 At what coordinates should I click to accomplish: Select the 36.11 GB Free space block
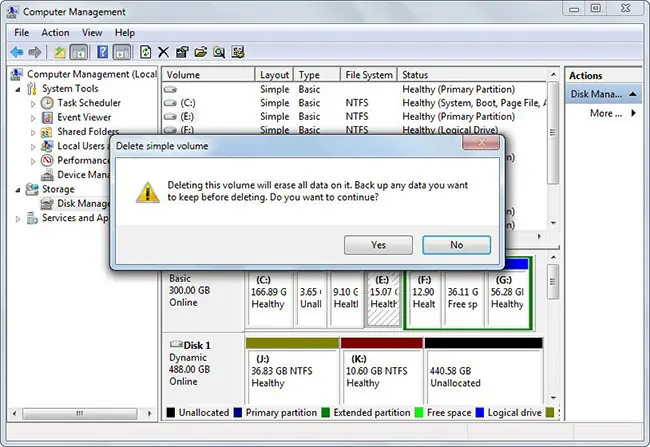pyautogui.click(x=463, y=299)
